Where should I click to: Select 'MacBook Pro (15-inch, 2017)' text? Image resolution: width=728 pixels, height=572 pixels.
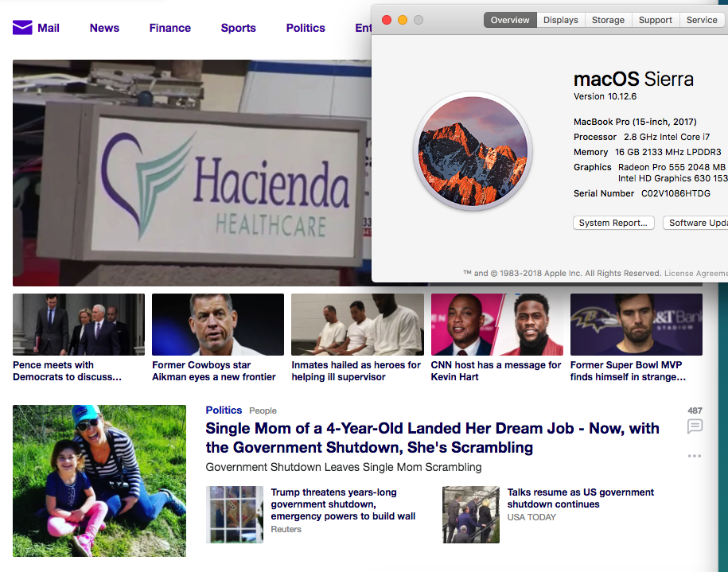click(635, 122)
